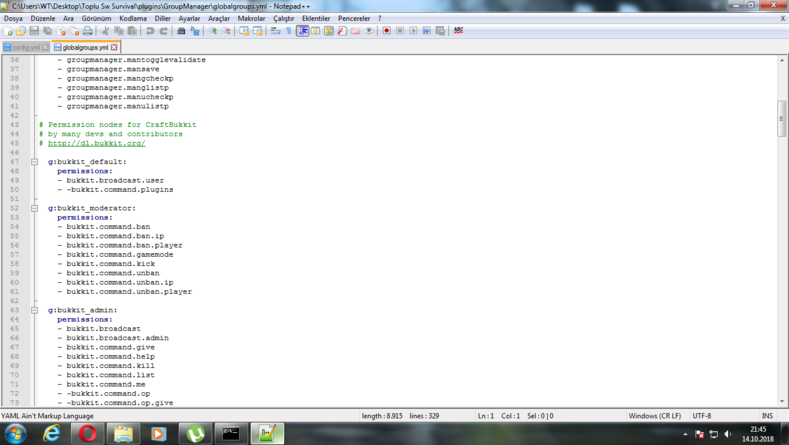
Task: Switch to the config.yml tab
Action: click(26, 47)
